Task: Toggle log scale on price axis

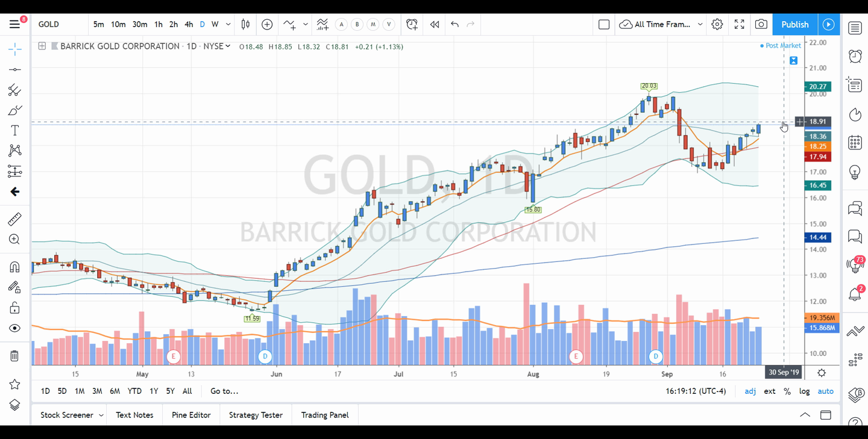Action: pos(804,391)
